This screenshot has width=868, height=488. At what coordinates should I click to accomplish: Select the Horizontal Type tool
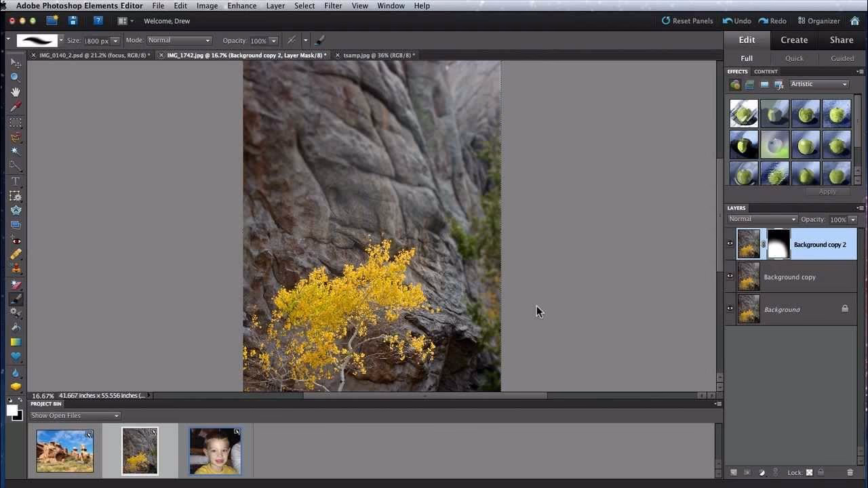(x=15, y=181)
